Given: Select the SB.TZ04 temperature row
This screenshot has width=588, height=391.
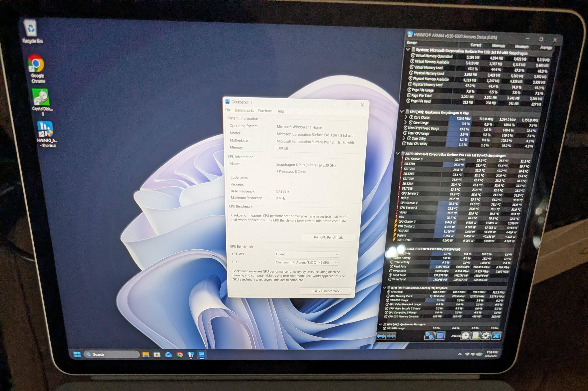Looking at the screenshot, I should [464, 170].
